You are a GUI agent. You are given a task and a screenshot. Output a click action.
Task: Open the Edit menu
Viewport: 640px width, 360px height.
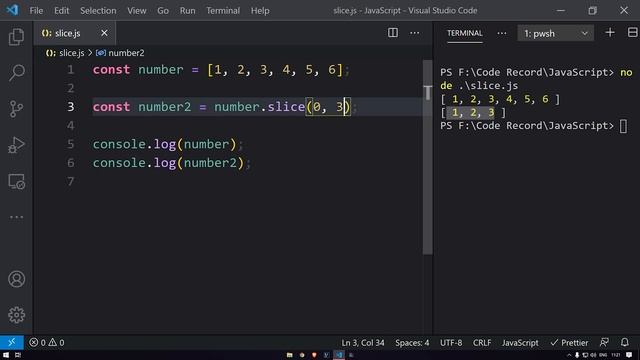click(62, 11)
